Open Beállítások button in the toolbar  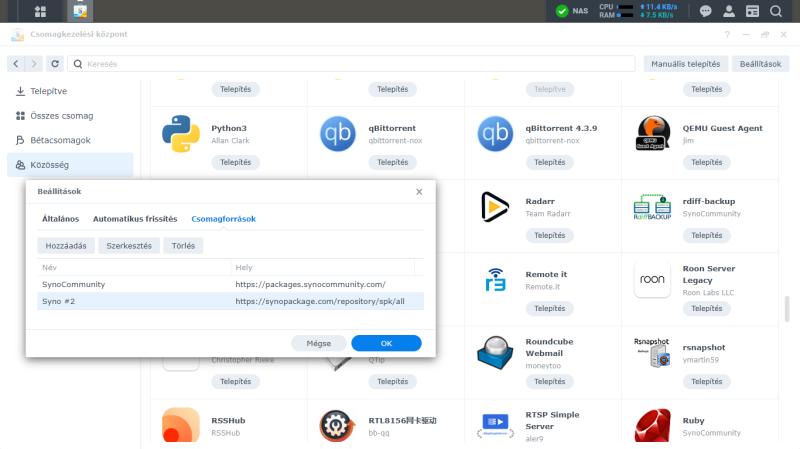click(x=760, y=64)
